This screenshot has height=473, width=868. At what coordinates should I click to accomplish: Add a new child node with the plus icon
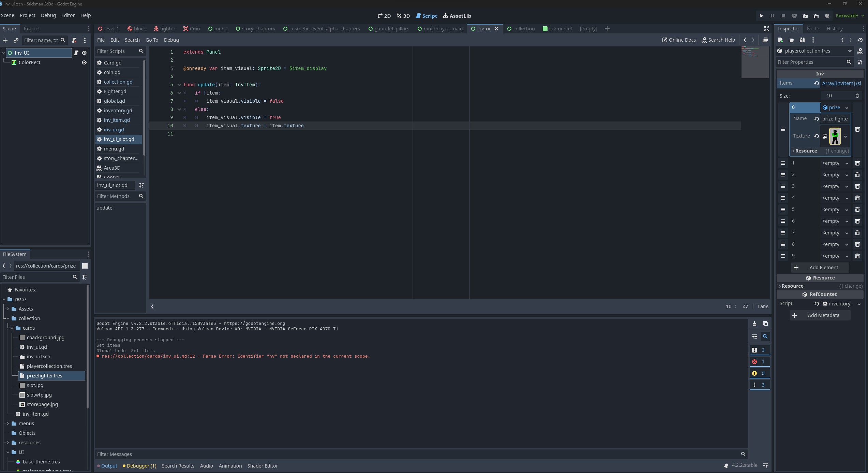click(x=5, y=40)
